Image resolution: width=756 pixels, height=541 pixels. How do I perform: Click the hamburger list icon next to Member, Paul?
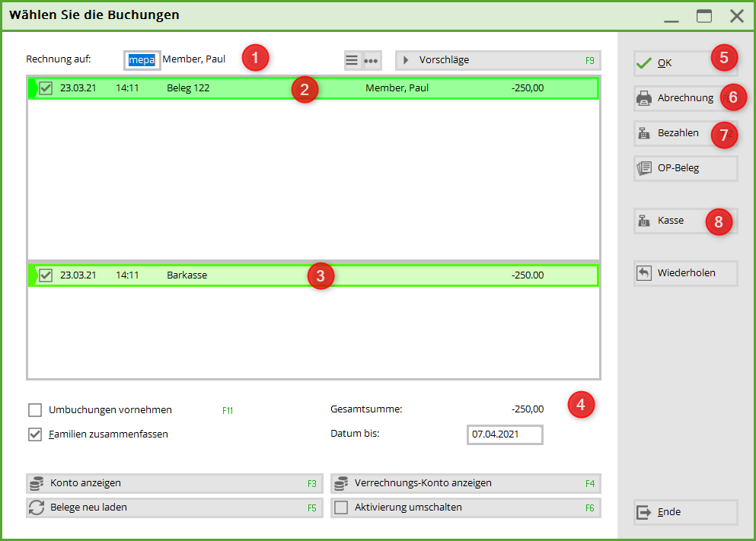coord(352,60)
